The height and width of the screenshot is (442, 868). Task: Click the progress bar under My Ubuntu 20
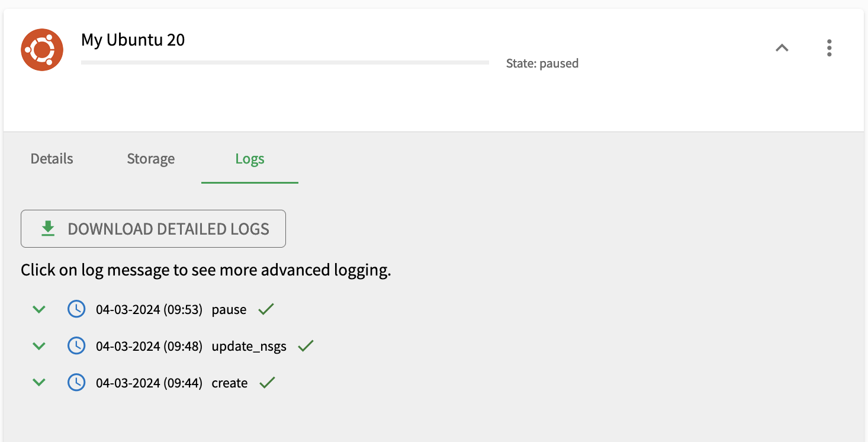285,62
